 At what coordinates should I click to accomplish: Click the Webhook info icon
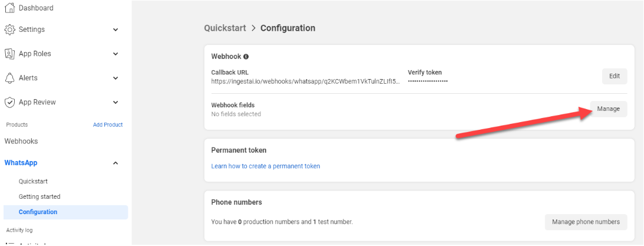click(246, 57)
